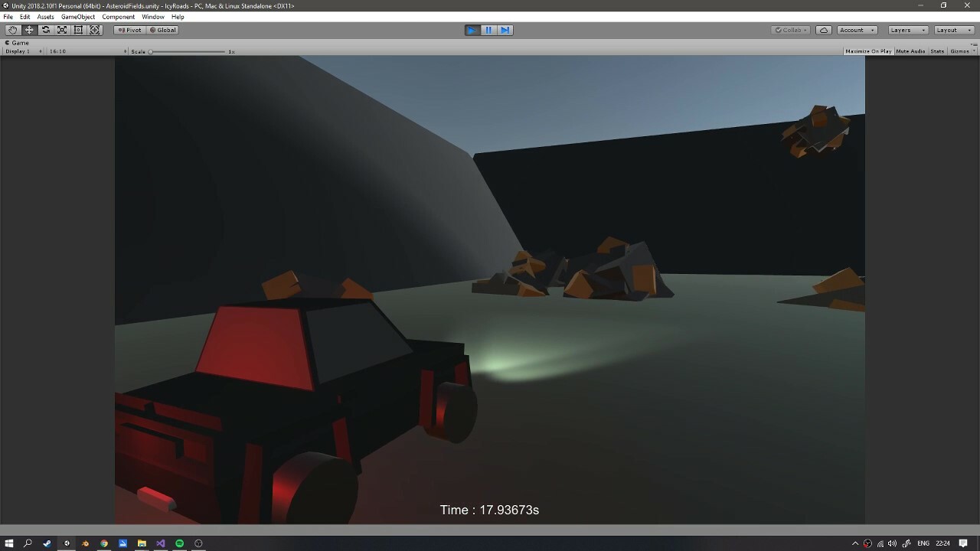This screenshot has height=551, width=980.
Task: Select the Rotate tool
Action: [46, 30]
